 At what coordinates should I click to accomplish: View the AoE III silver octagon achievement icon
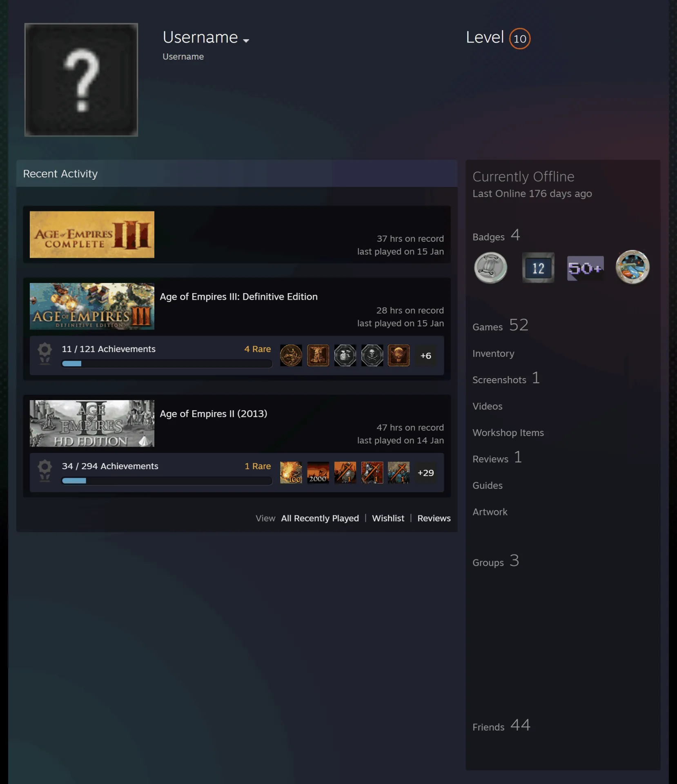pyautogui.click(x=345, y=355)
